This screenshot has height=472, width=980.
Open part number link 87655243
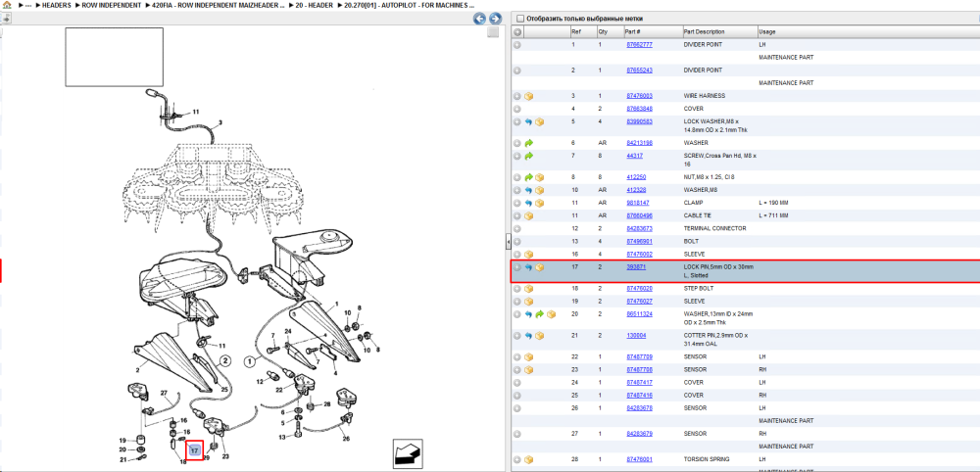coord(639,71)
